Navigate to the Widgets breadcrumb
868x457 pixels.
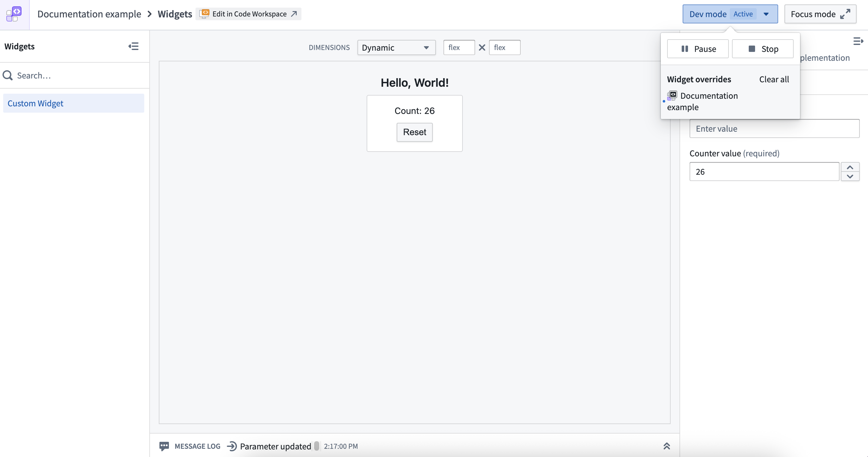point(175,14)
